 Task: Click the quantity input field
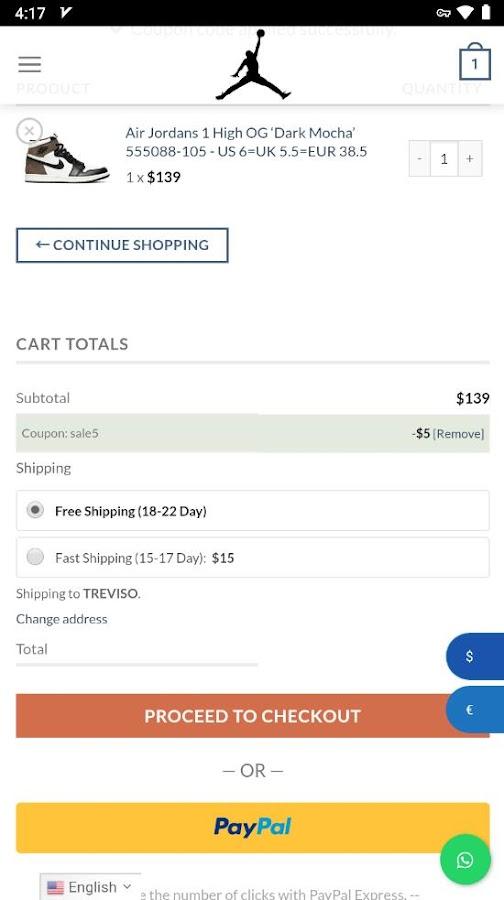point(444,158)
